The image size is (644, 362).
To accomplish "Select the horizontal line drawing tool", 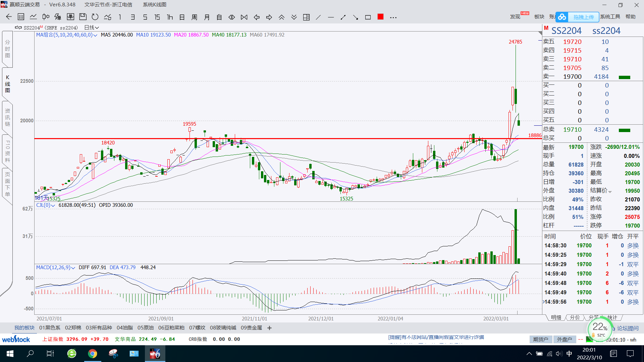I will tap(331, 17).
